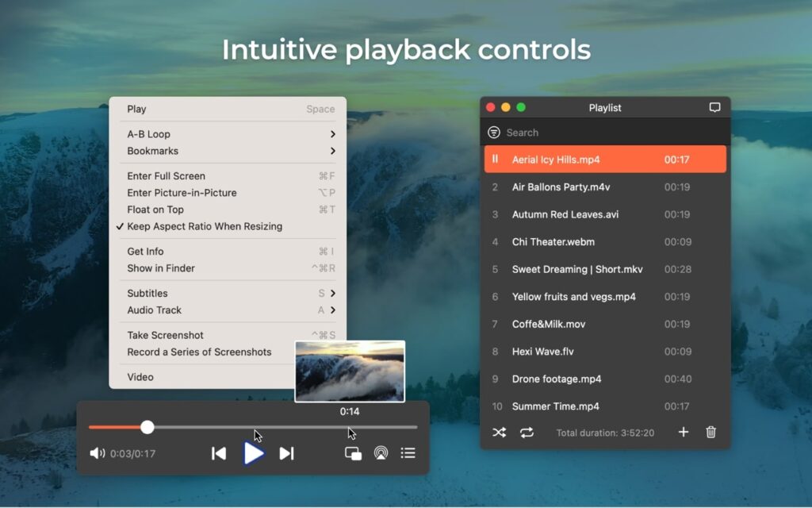The image size is (812, 508).
Task: Expand the A-B Loop submenu
Action: [147, 133]
